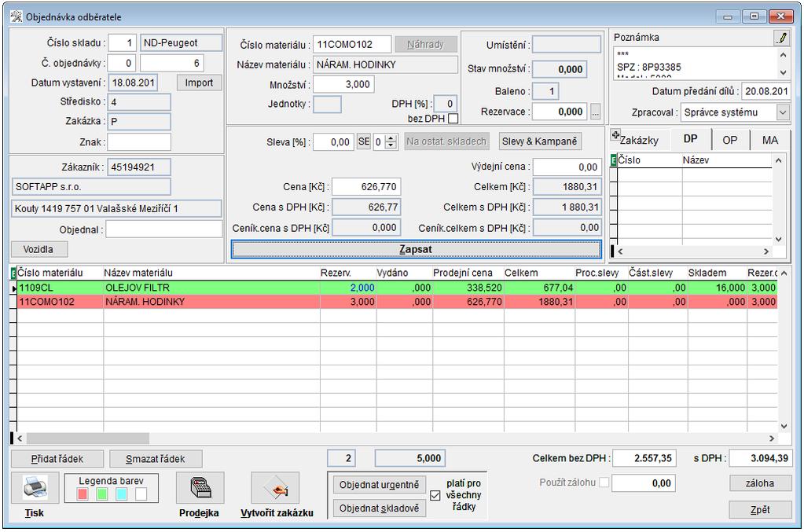The height and width of the screenshot is (532, 804).
Task: Click Datum předání dílů field
Action: (766, 91)
